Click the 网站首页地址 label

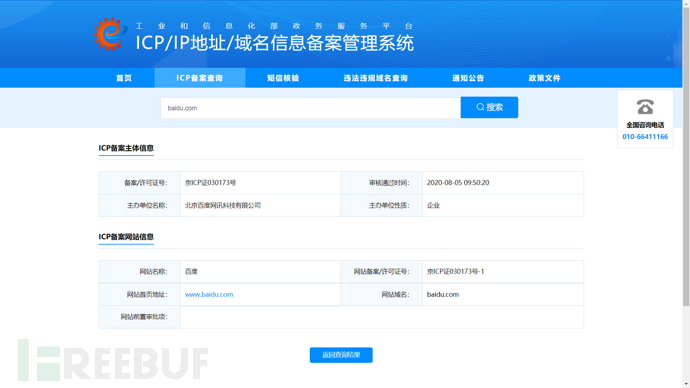coord(147,294)
